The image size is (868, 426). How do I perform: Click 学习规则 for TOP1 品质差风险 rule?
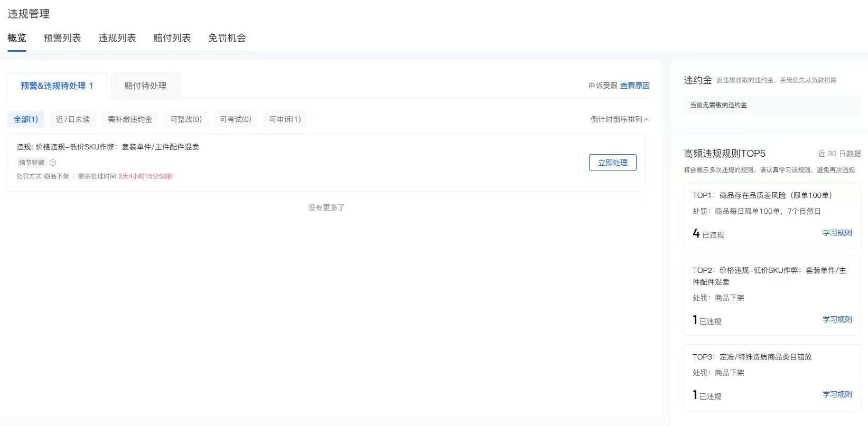(x=837, y=233)
